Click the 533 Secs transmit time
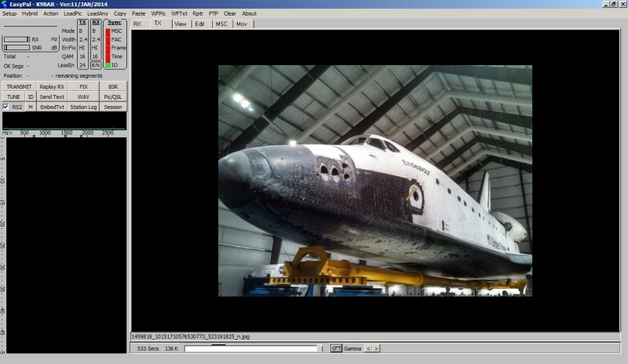The width and height of the screenshot is (628, 364). tap(148, 349)
